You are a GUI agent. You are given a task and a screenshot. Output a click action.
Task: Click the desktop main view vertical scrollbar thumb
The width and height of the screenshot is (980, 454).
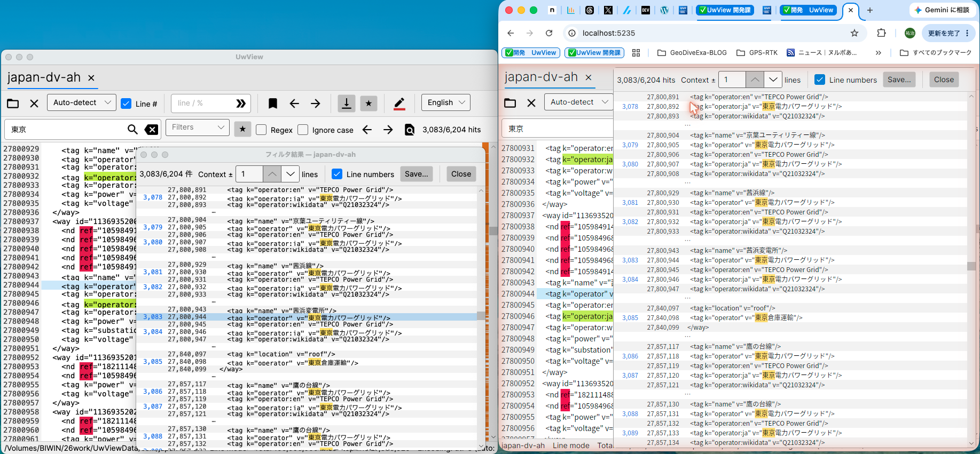tap(493, 230)
